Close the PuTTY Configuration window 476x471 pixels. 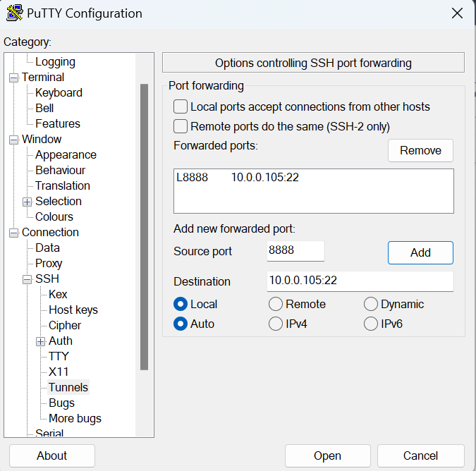coord(457,13)
